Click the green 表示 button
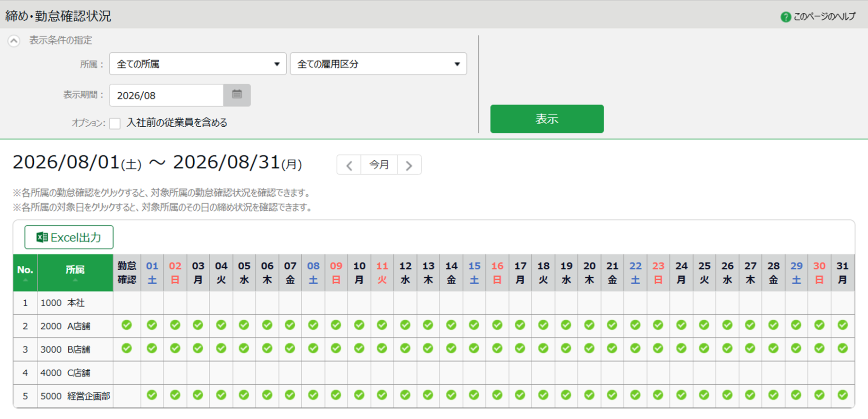868x419 pixels. [x=547, y=119]
